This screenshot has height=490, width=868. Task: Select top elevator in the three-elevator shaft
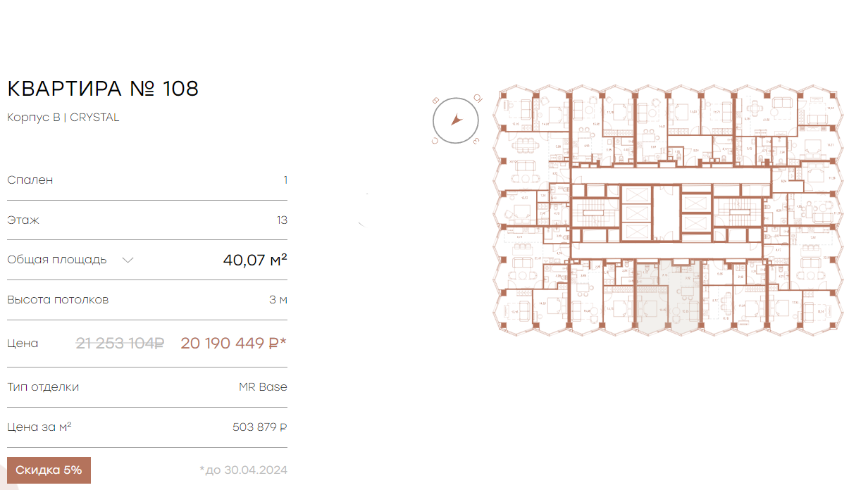click(x=637, y=195)
